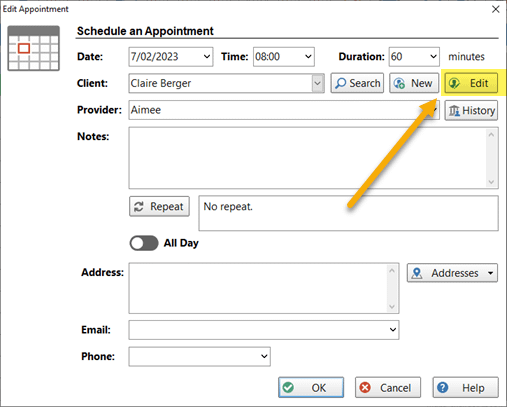Open Help for this dialog

tap(466, 387)
